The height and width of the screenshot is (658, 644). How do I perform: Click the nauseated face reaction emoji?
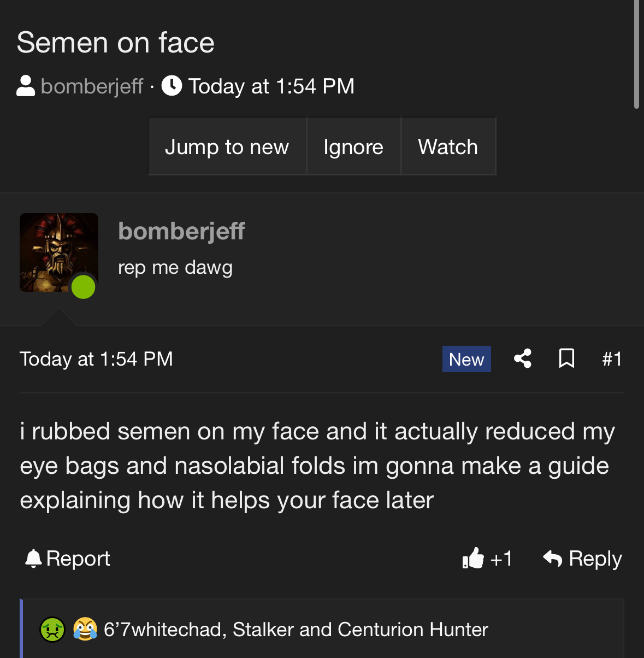click(x=53, y=629)
